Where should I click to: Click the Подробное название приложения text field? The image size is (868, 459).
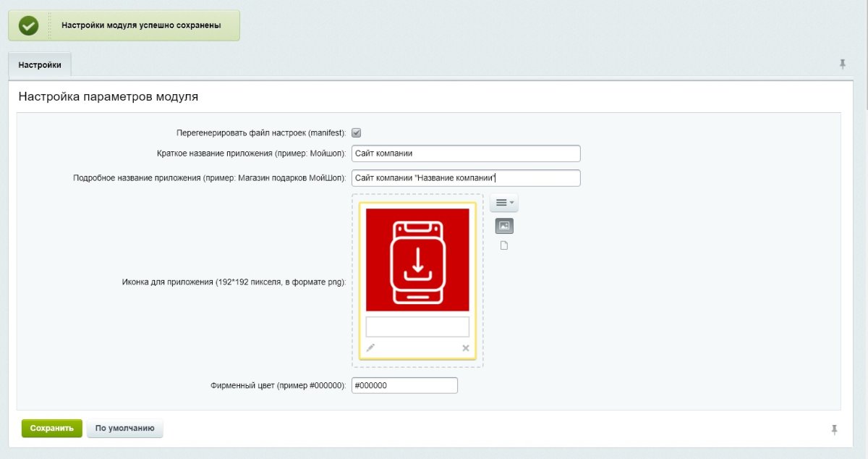[x=465, y=177]
